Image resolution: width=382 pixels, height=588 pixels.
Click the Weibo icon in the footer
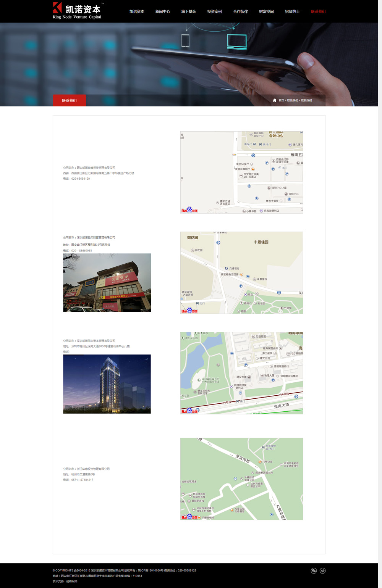pos(323,571)
